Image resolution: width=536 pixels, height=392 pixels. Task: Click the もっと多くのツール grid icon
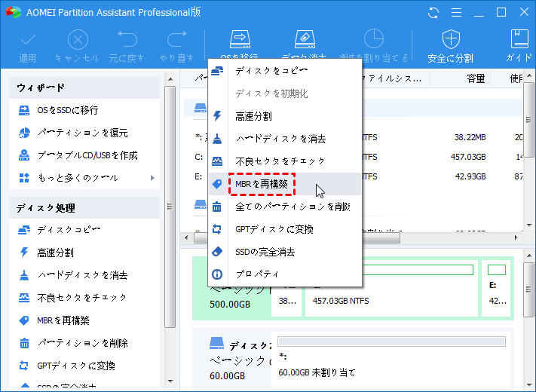[x=24, y=178]
